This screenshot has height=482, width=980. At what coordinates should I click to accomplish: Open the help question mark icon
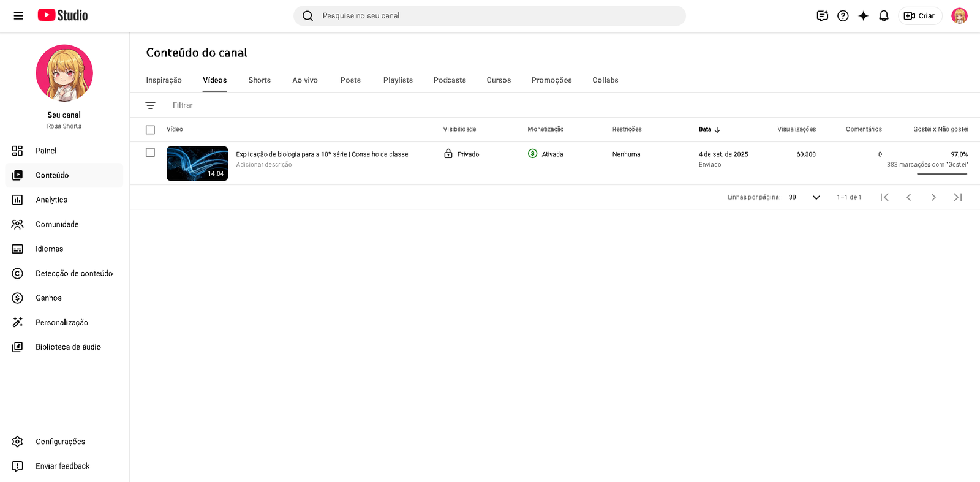[x=843, y=16]
